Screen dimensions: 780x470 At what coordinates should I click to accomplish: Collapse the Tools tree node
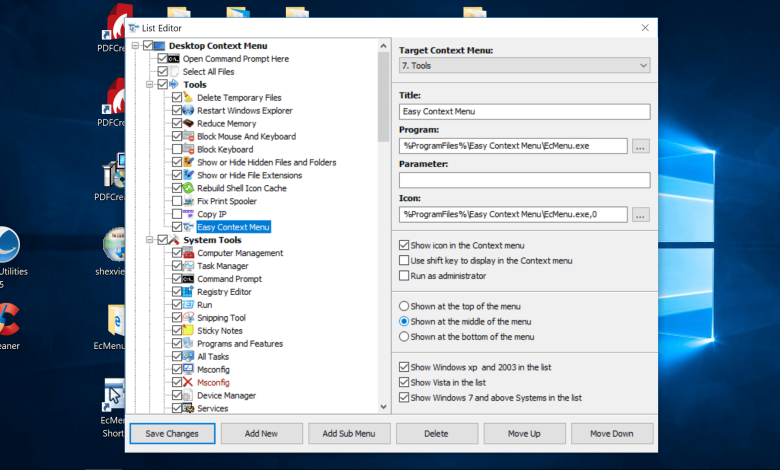click(x=149, y=85)
